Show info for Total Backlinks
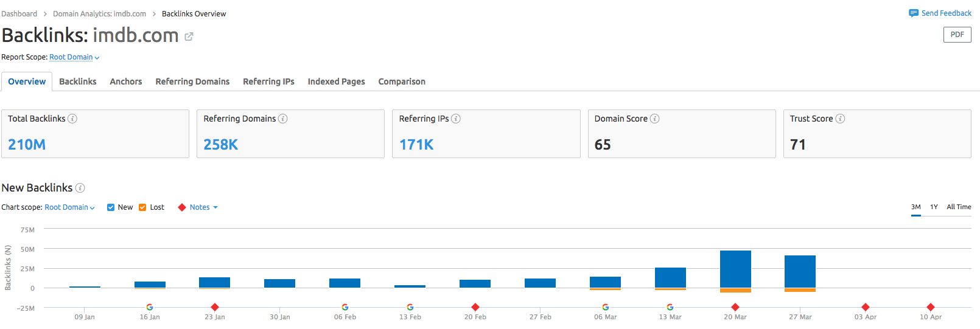The image size is (980, 329). click(72, 119)
